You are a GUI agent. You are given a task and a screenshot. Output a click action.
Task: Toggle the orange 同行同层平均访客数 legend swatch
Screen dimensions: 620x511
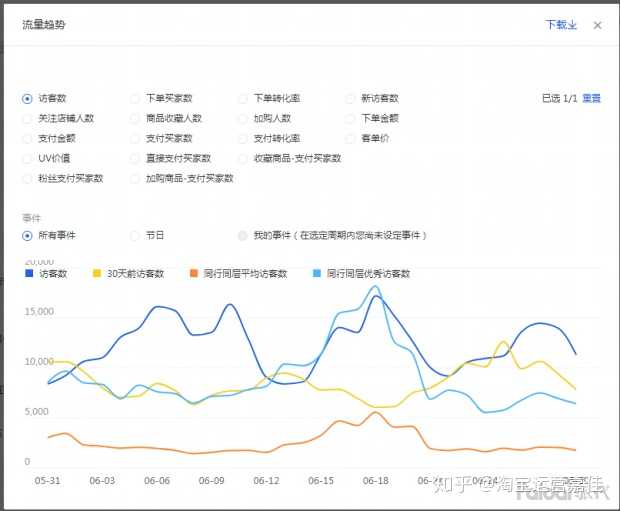(x=194, y=273)
